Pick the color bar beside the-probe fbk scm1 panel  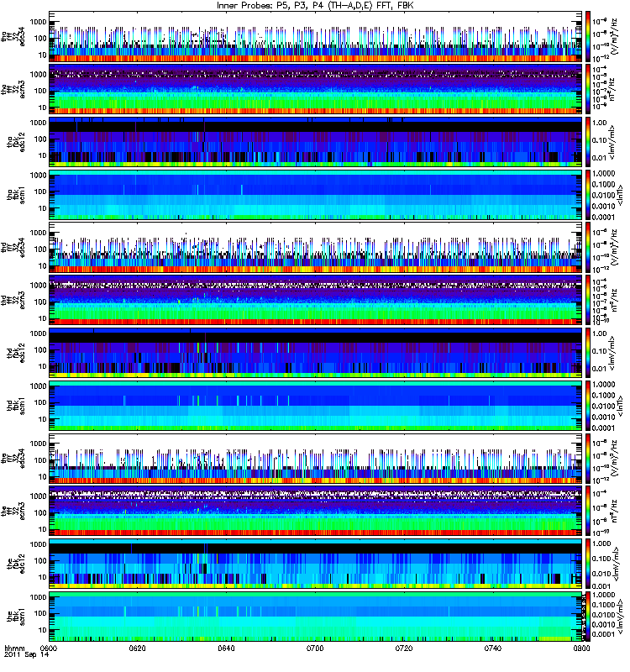587,617
